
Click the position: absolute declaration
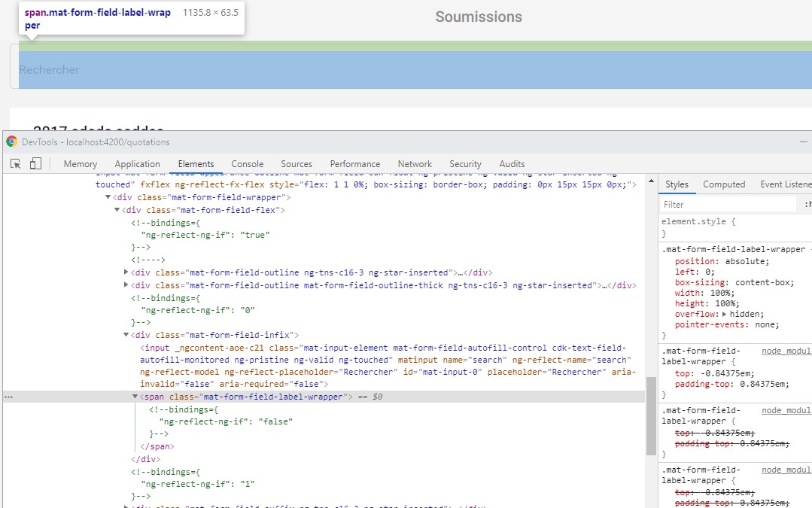click(722, 261)
